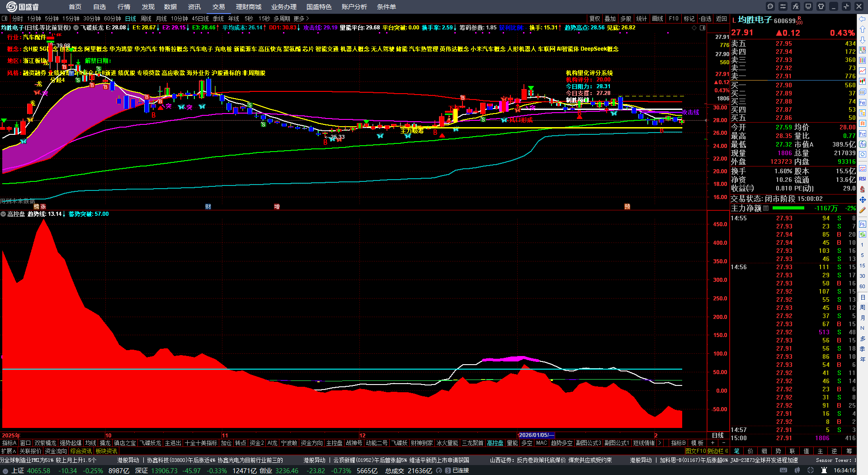Click the panel layout icon at chart top right
868x475 pixels.
(x=703, y=28)
